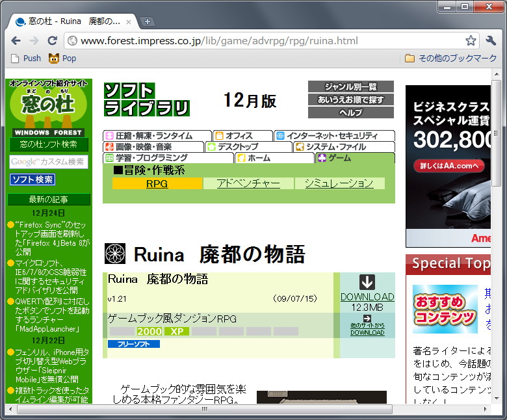
Task: Click the Special Topics banner header
Action: [448, 264]
